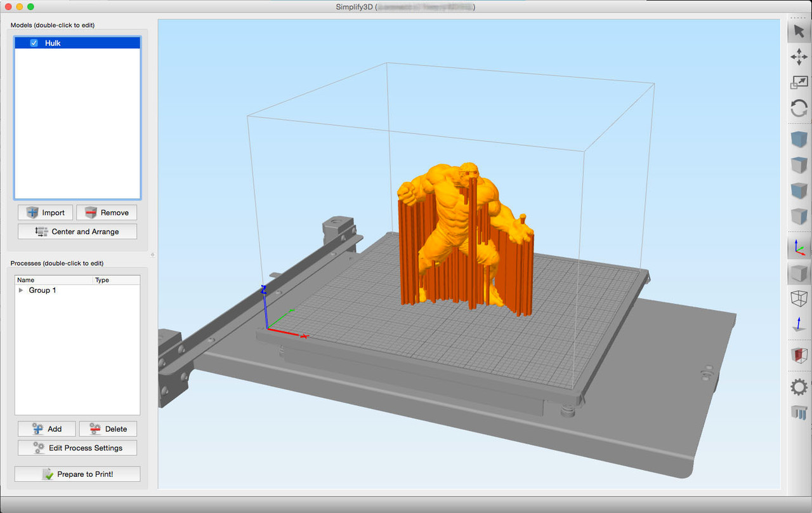Open Edit Process Settings

pos(77,448)
